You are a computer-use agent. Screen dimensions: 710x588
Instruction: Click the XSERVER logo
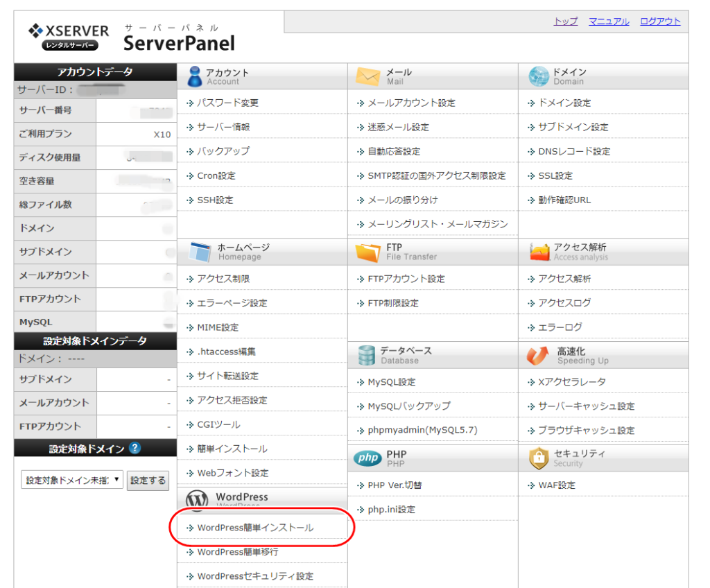(69, 37)
